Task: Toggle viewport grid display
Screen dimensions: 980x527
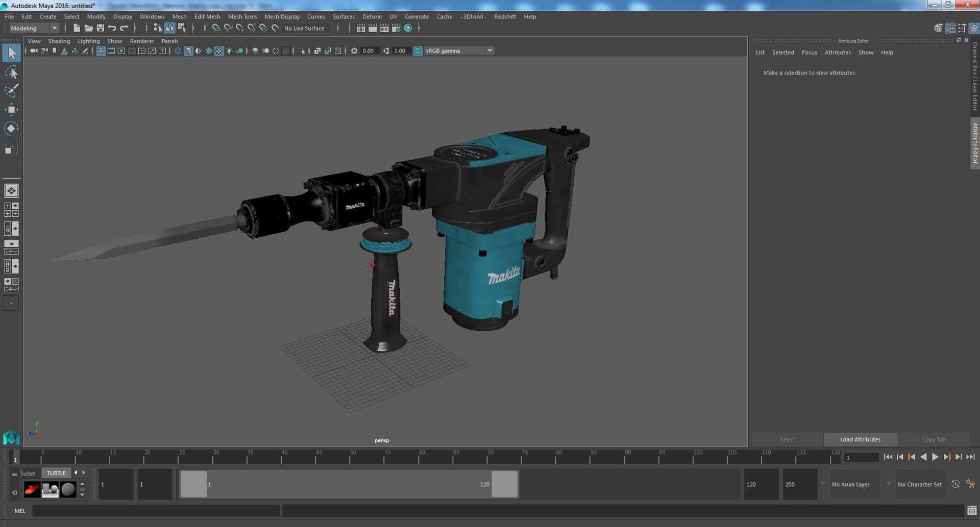Action: click(x=101, y=51)
